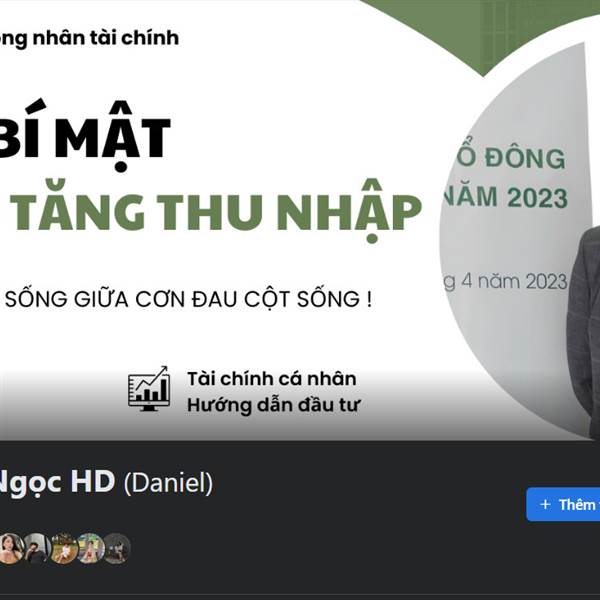Click the blue Thêm friend button
Image resolution: width=600 pixels, height=600 pixels.
[x=563, y=504]
